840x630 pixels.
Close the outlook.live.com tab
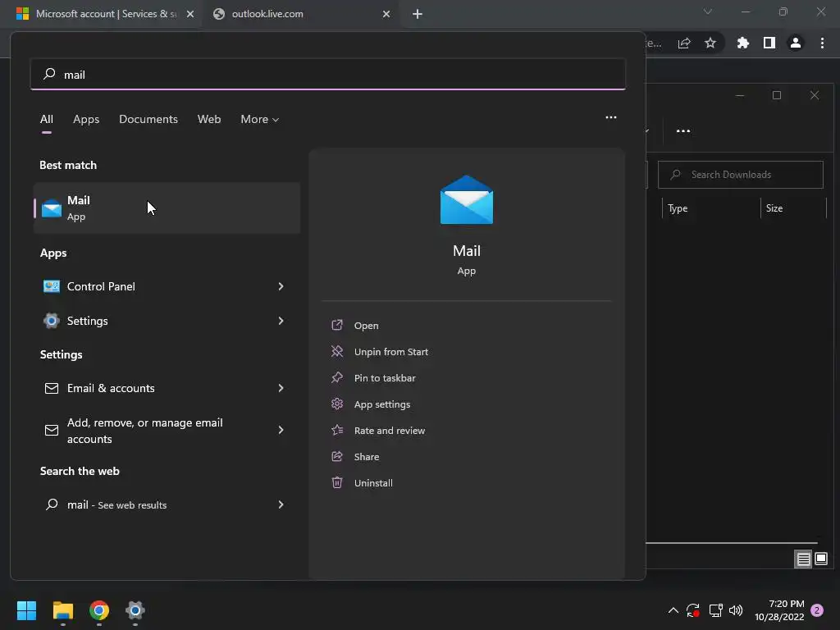pyautogui.click(x=386, y=14)
